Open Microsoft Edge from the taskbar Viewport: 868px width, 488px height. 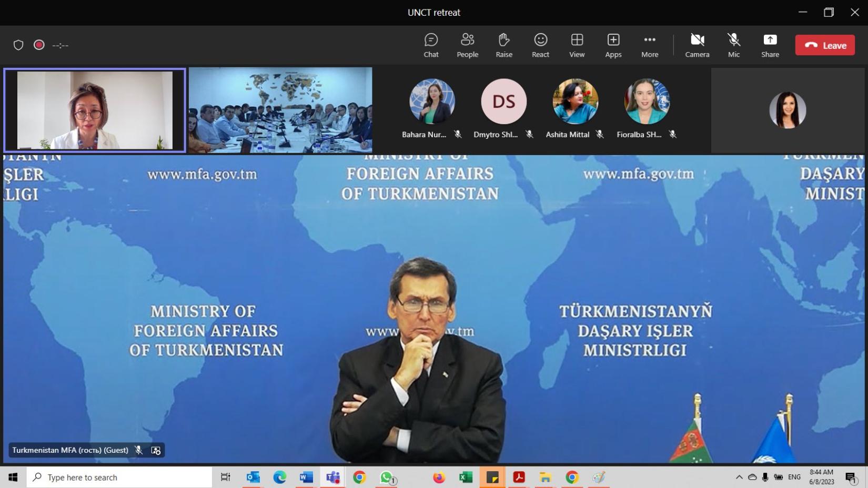(x=279, y=477)
